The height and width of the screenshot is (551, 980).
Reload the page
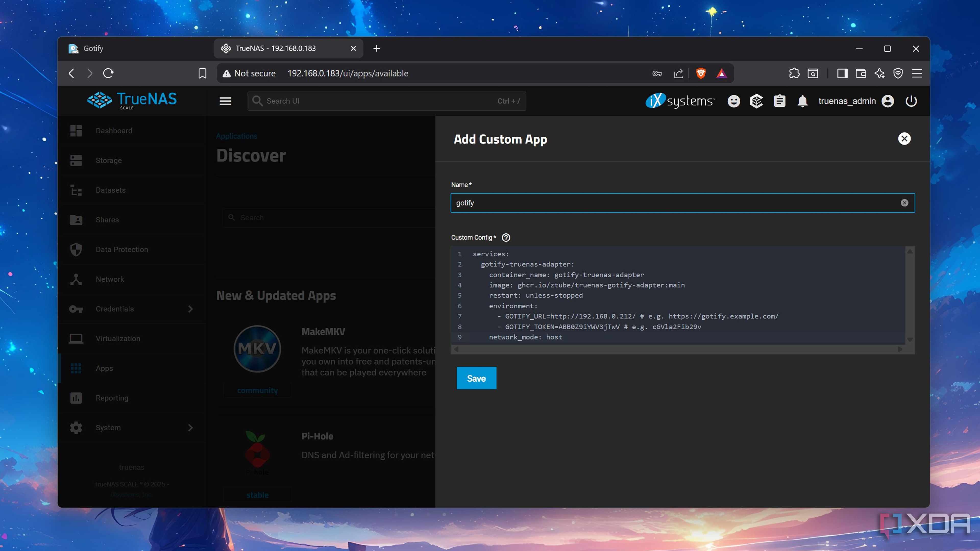[108, 73]
